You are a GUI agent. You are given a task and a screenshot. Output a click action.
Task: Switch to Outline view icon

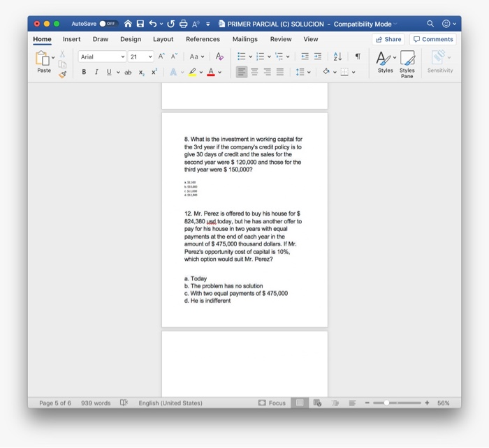pos(335,403)
